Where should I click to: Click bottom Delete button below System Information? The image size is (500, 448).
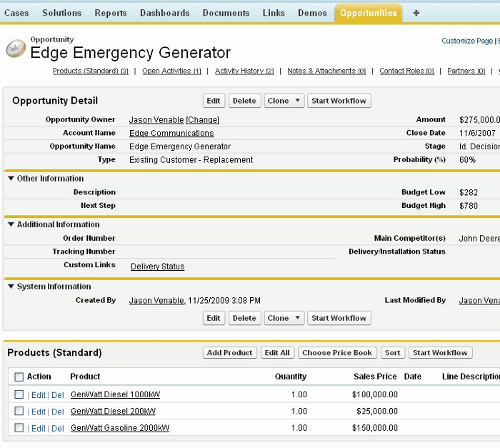tap(244, 318)
